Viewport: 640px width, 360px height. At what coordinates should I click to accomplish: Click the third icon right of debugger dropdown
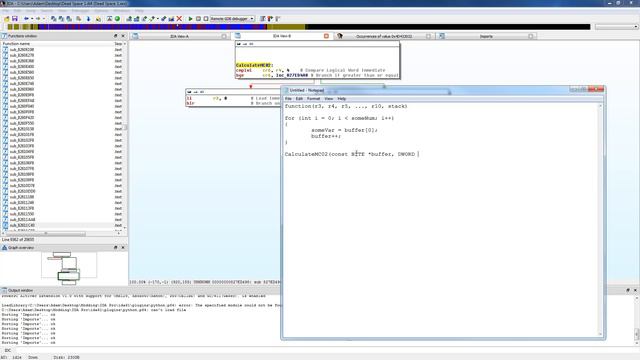point(278,19)
